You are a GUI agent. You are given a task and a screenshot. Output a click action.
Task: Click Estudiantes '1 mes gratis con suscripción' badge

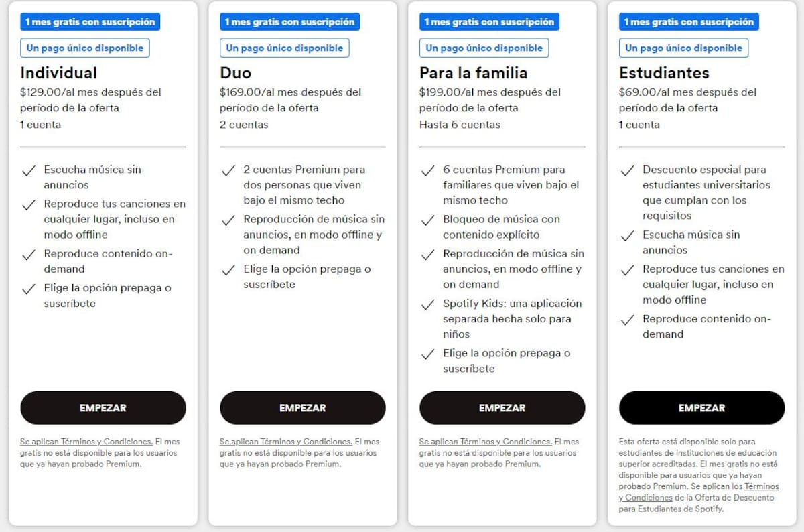pos(689,22)
